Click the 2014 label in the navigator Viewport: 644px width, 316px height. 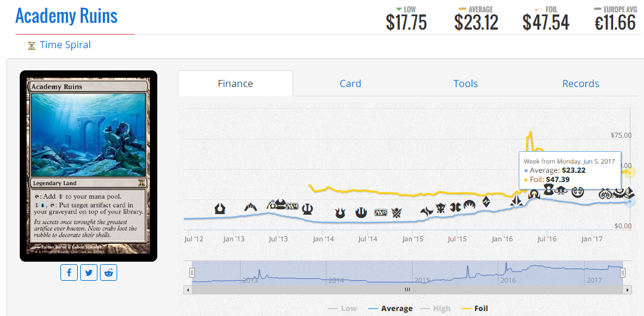[336, 281]
